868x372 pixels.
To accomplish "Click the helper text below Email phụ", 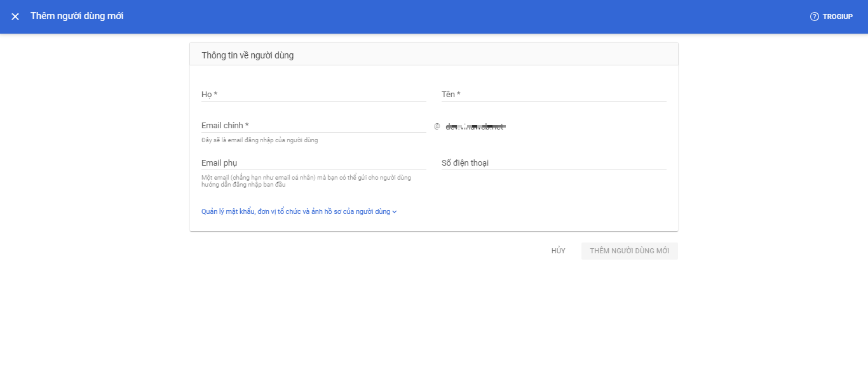I will pyautogui.click(x=306, y=181).
